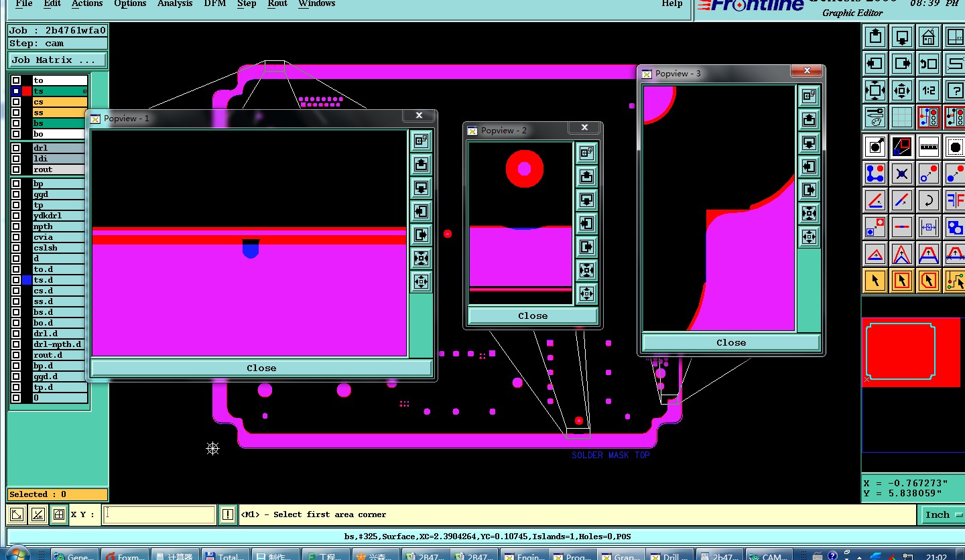Click pan right icon in Popview - 3
Screen dimensions: 965x560
(x=809, y=190)
